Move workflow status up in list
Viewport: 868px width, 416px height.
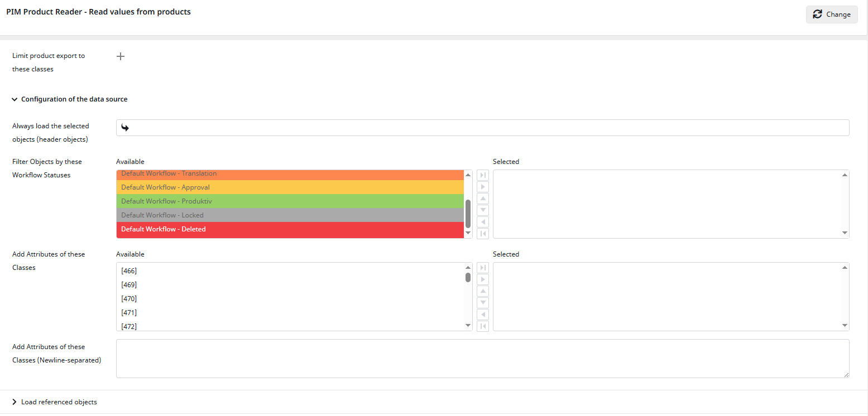(483, 199)
